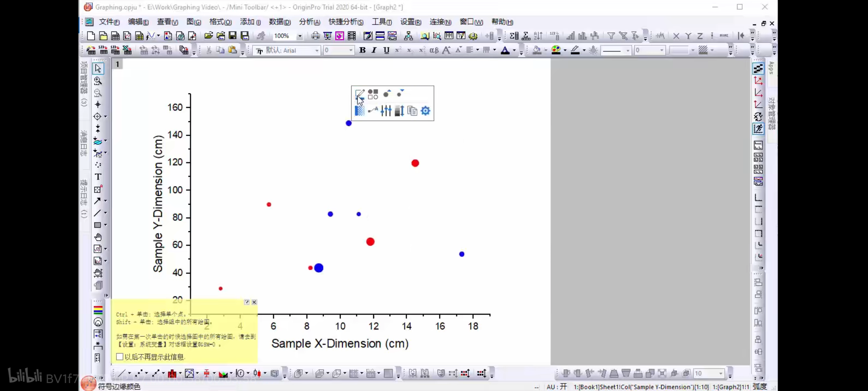Copy format using mini toolbar copy icon
This screenshot has width=868, height=391.
click(412, 111)
